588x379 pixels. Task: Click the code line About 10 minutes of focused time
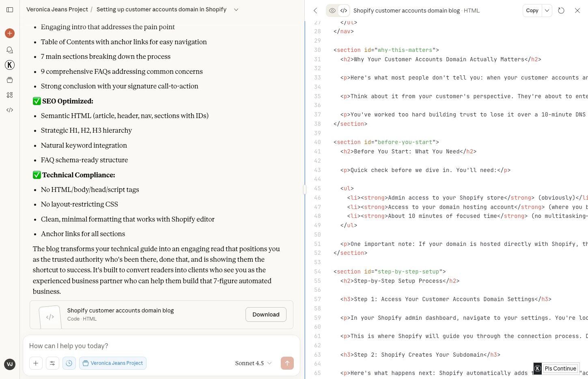pyautogui.click(x=467, y=216)
